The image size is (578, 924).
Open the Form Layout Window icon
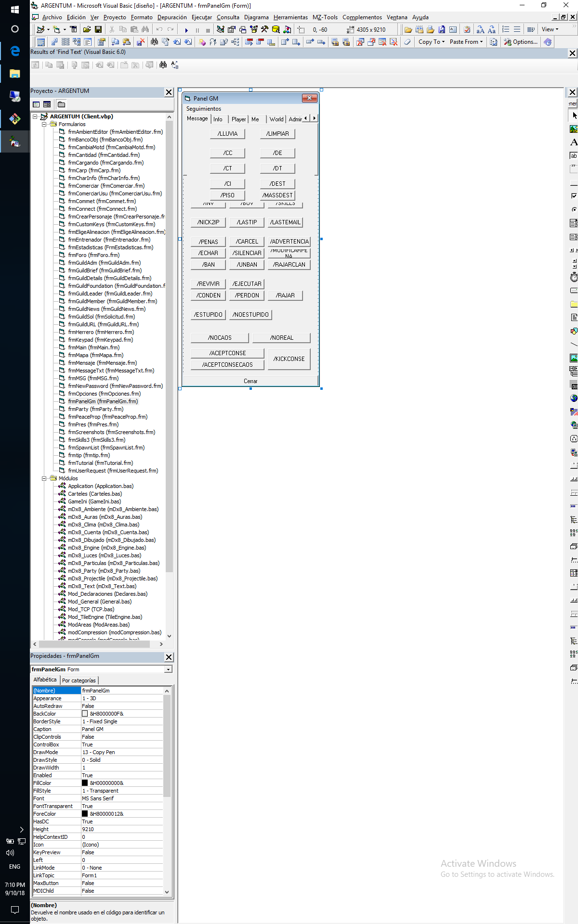tap(243, 29)
